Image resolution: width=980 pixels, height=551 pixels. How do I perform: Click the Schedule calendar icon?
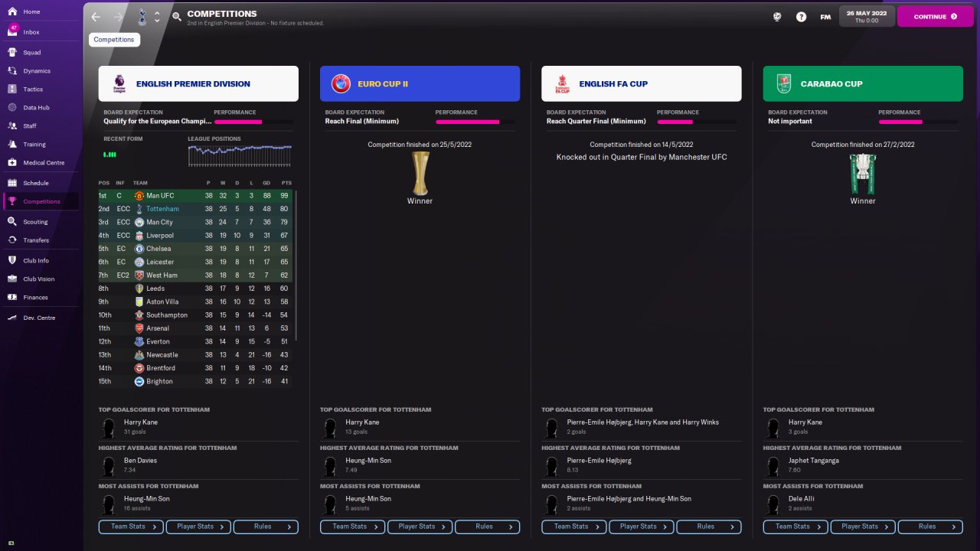tap(12, 184)
